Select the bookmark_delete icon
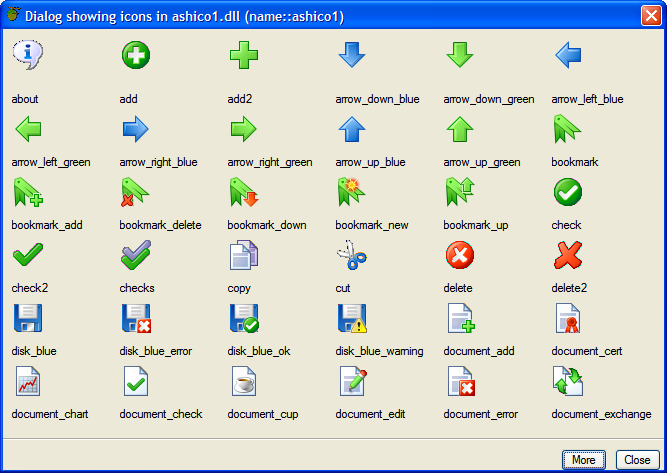 pos(136,192)
